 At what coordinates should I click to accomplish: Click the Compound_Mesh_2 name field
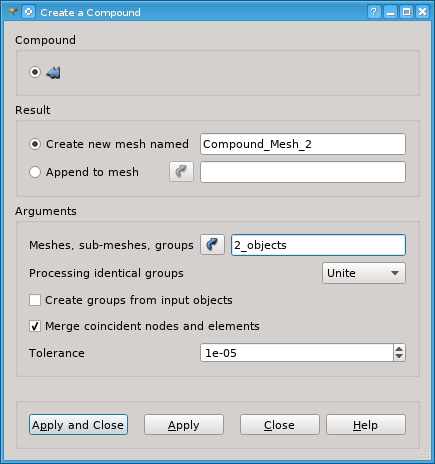tap(303, 144)
